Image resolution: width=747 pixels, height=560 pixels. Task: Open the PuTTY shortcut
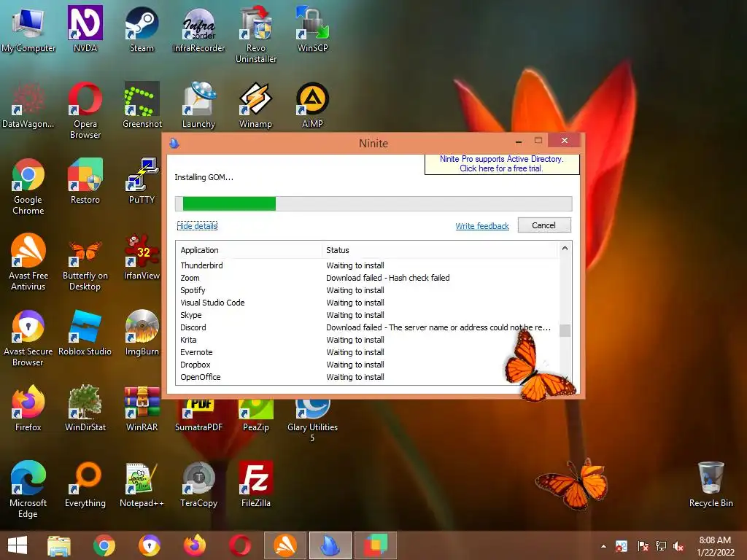click(x=142, y=181)
